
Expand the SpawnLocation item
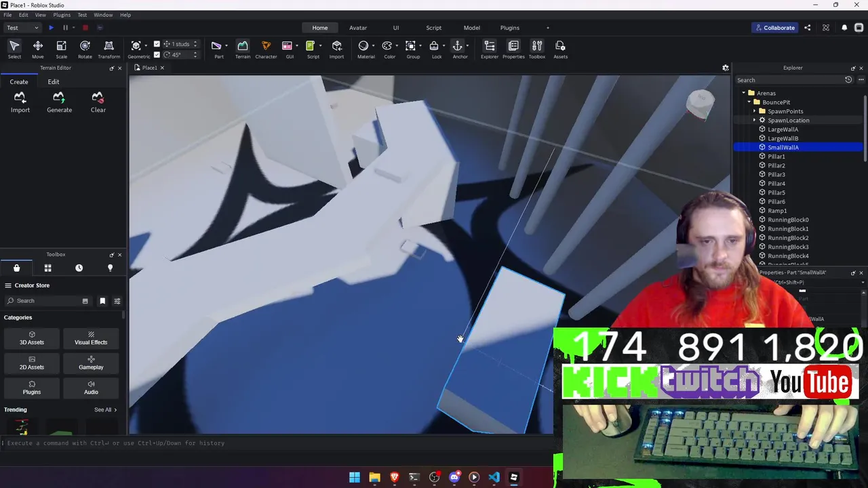[754, 120]
